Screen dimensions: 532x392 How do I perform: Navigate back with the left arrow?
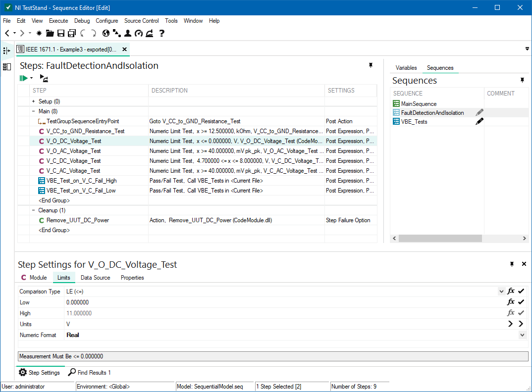(7, 33)
